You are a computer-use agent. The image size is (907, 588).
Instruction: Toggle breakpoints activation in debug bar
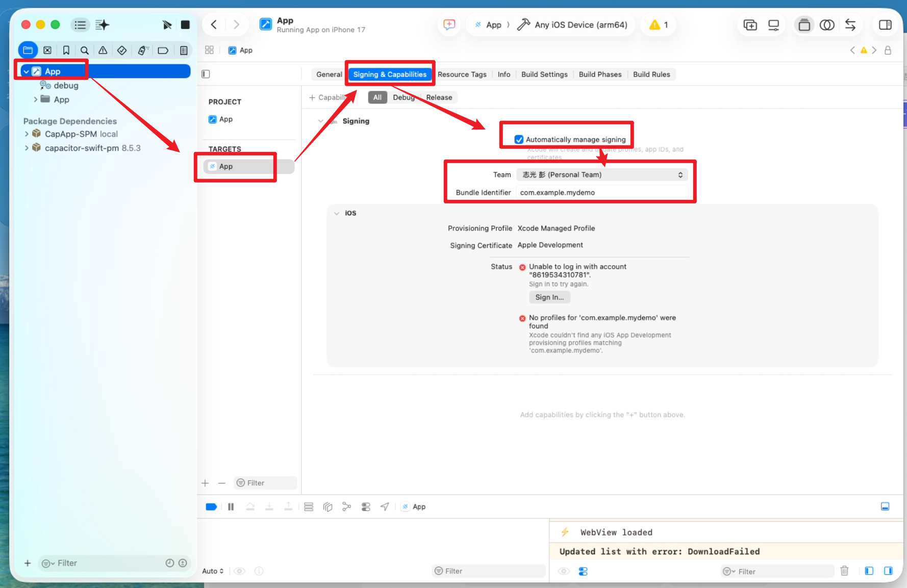pyautogui.click(x=211, y=506)
